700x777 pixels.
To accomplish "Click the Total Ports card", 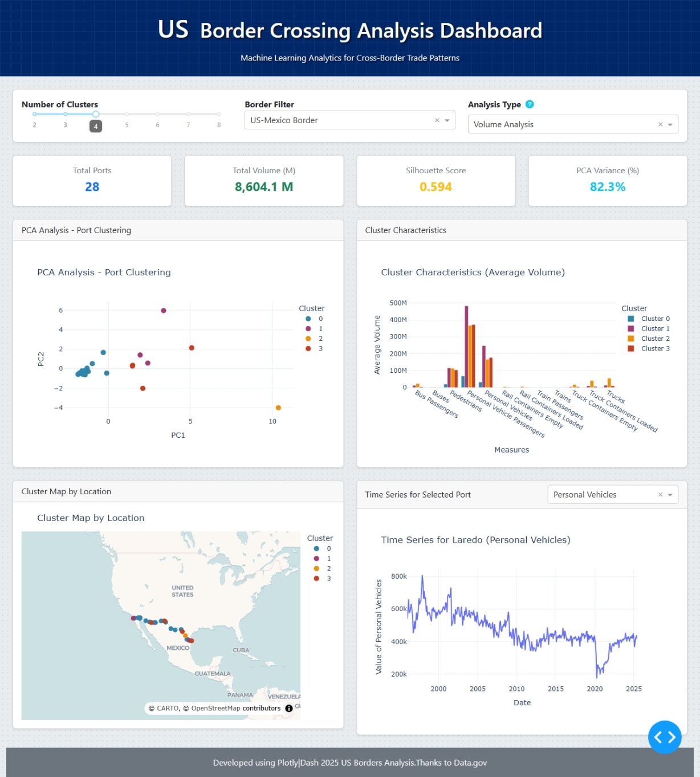I will click(x=92, y=181).
